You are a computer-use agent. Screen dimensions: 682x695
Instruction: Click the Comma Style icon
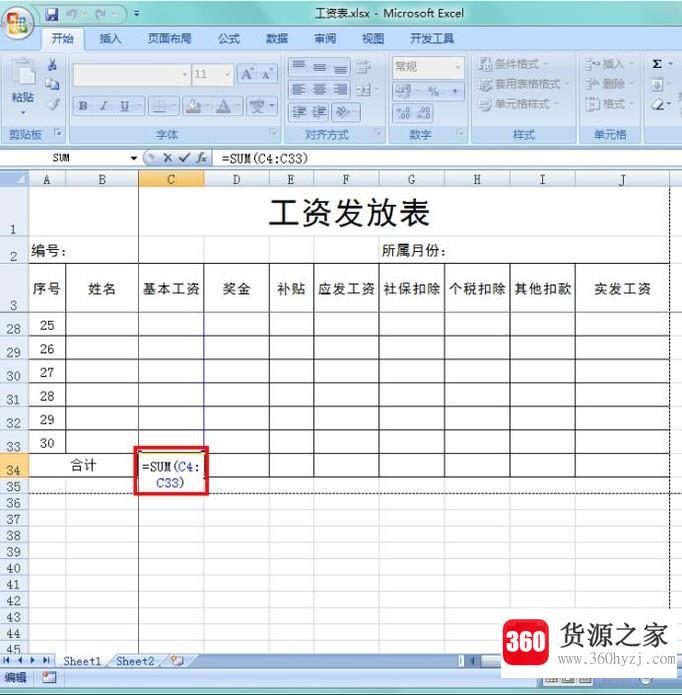(455, 91)
